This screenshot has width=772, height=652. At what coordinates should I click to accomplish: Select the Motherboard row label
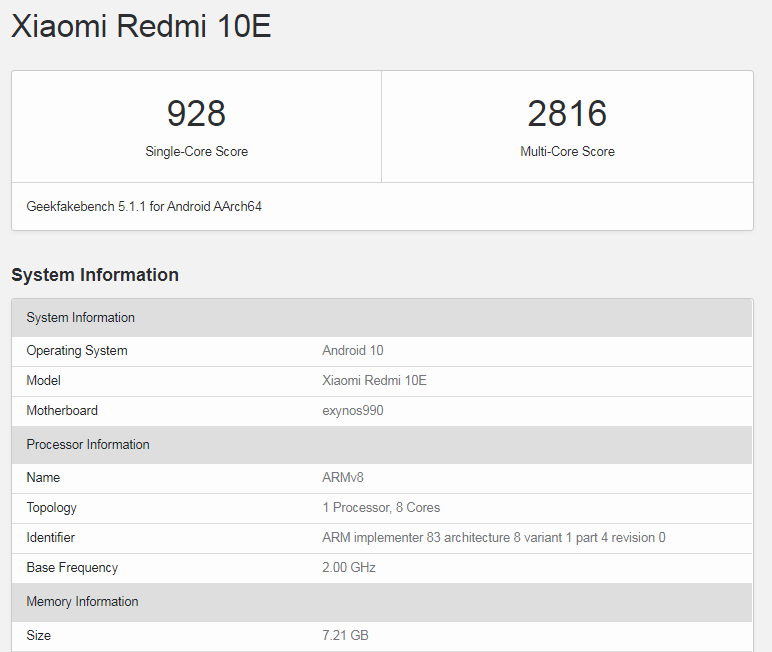62,411
